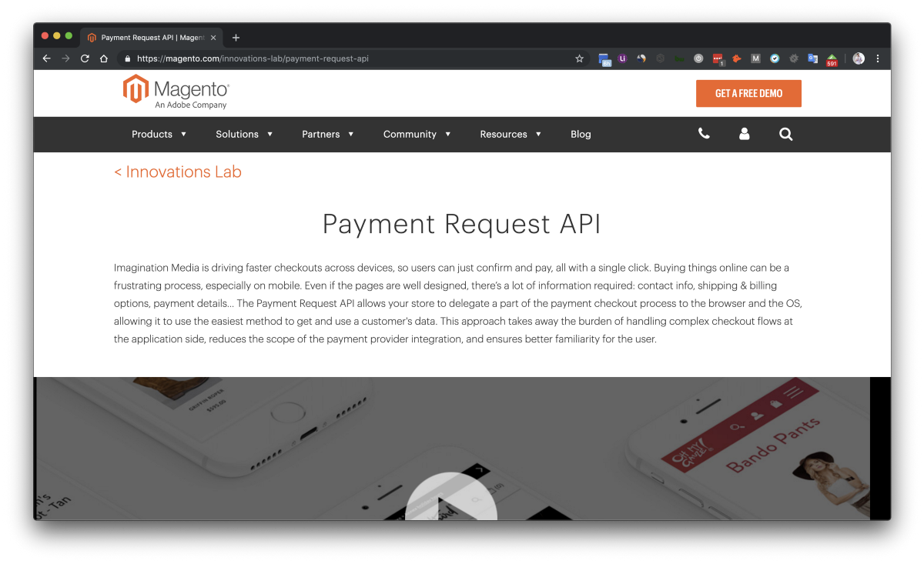Open the user account icon
Screen dimensions: 924x564
point(744,134)
